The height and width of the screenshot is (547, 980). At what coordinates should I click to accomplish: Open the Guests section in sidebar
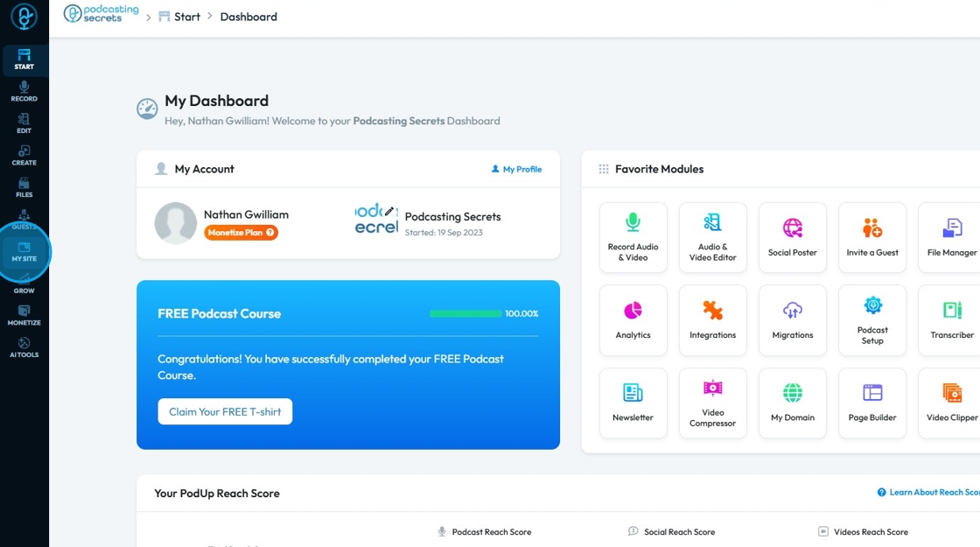(x=24, y=220)
